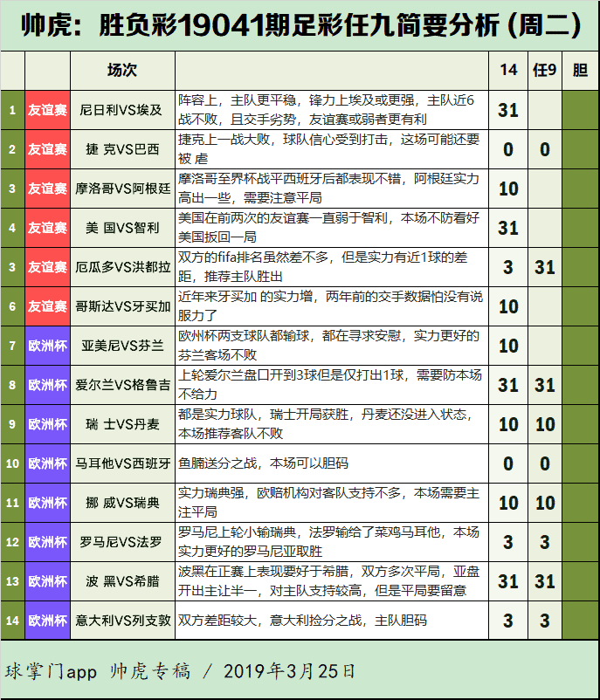Click 14-column value 0 for 马耳他VS西班牙
600x700 pixels.
508,463
